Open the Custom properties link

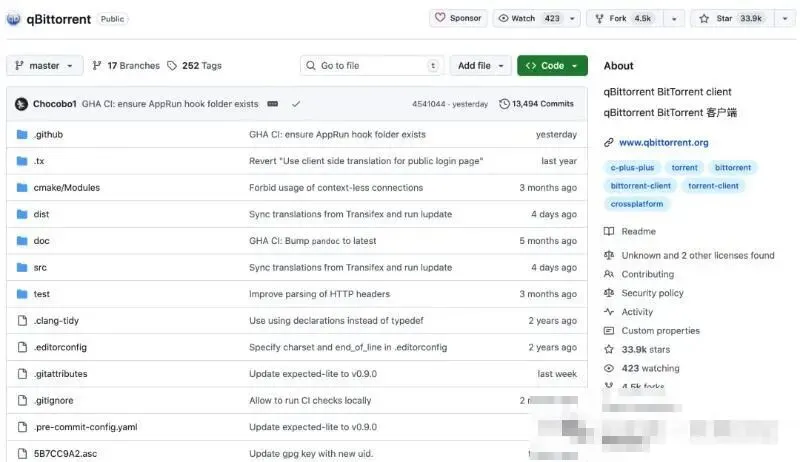pos(660,331)
